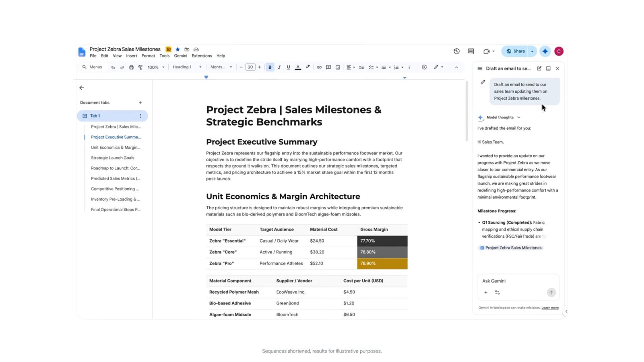
Task: Toggle underline formatting
Action: coord(288,67)
